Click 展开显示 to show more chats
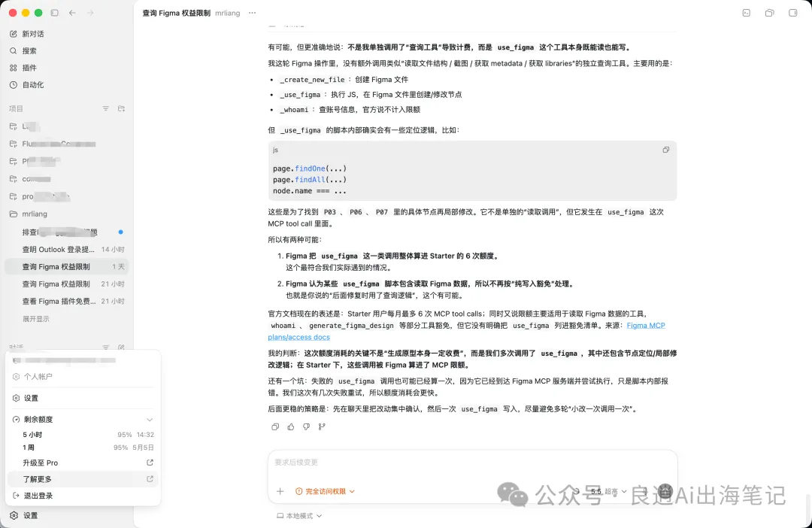 coord(36,319)
